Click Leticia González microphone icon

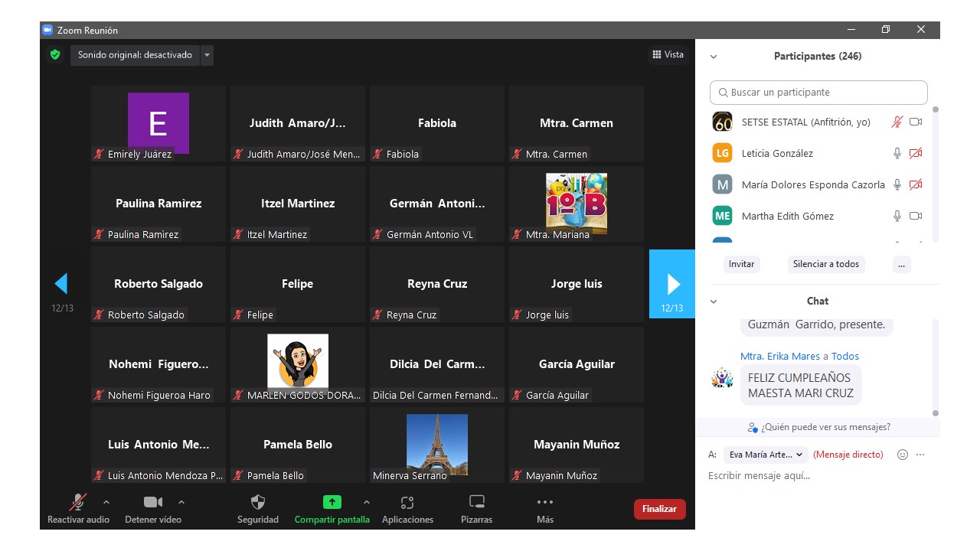(897, 153)
